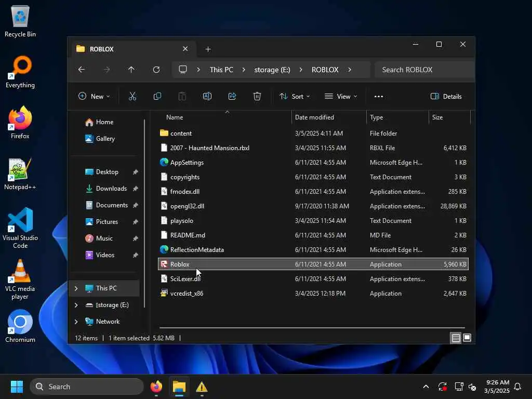Open the New dropdown menu
The image size is (532, 399).
tap(94, 96)
